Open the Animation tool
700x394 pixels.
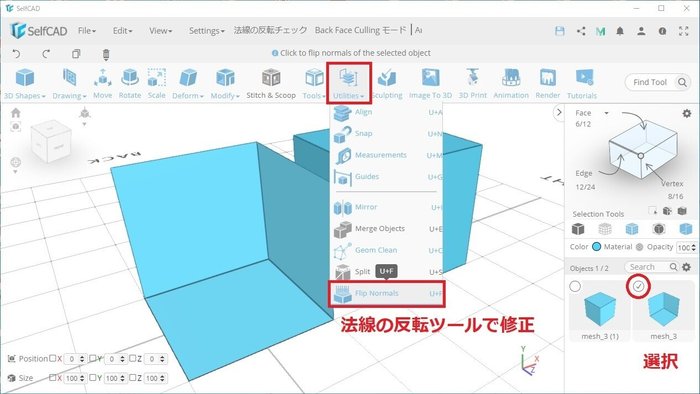click(511, 83)
